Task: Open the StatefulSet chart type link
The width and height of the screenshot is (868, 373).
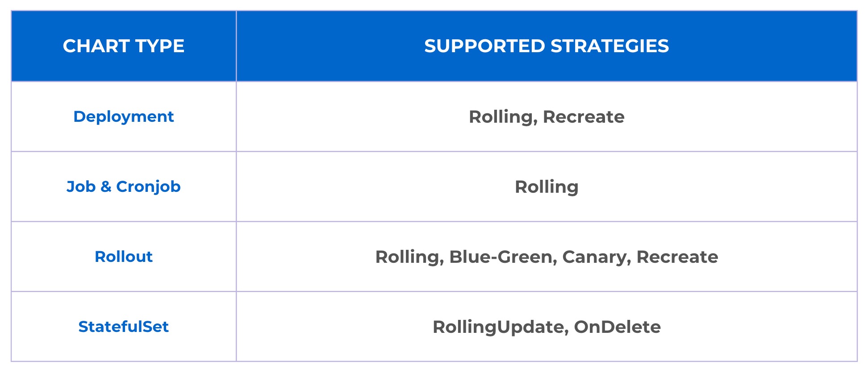Action: pos(124,327)
